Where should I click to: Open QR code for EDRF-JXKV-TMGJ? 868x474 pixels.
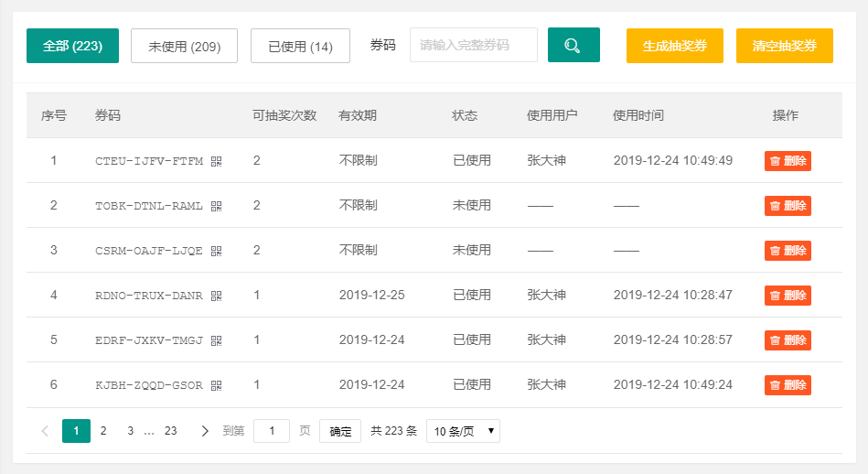tap(217, 340)
